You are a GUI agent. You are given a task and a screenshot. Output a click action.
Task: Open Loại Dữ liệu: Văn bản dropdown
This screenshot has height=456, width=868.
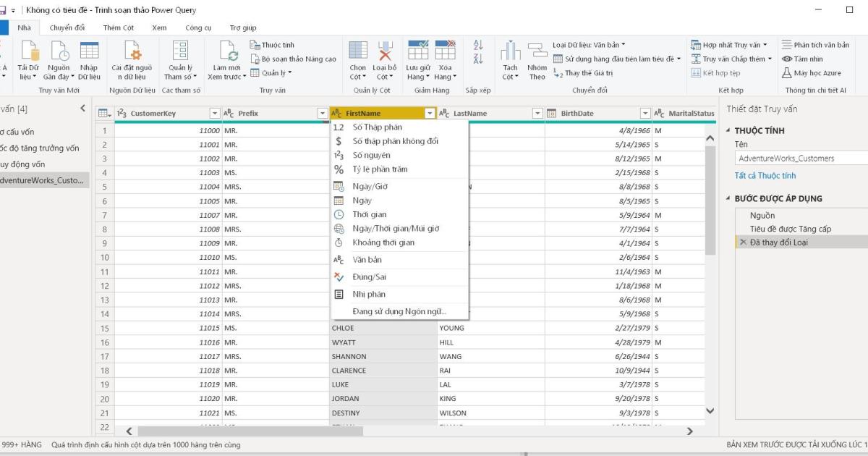[589, 45]
